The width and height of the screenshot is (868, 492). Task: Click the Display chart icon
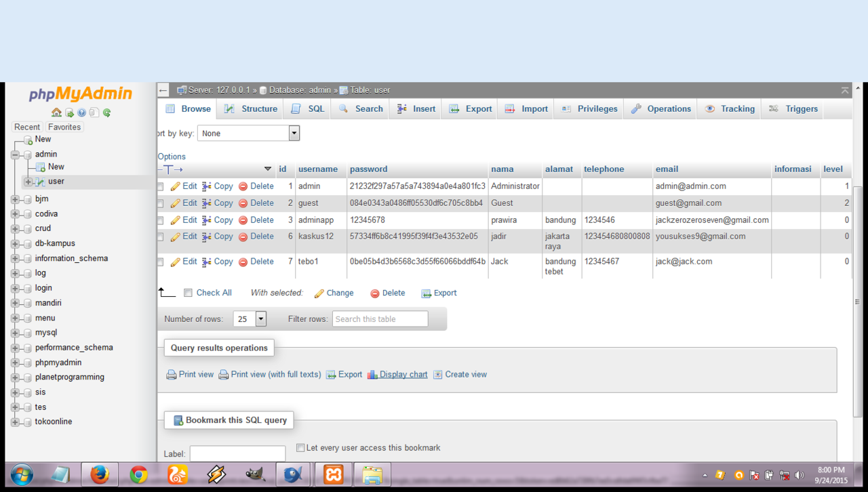click(x=372, y=375)
